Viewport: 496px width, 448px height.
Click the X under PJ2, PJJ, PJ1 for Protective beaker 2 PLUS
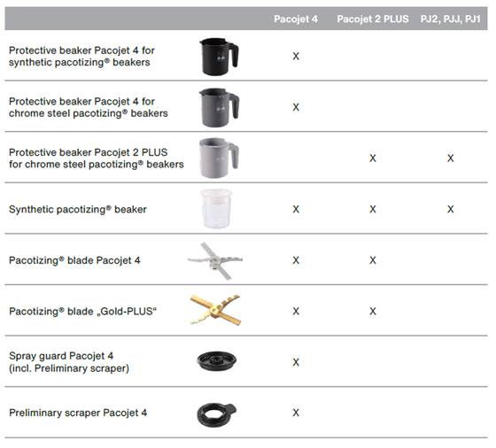pos(451,158)
